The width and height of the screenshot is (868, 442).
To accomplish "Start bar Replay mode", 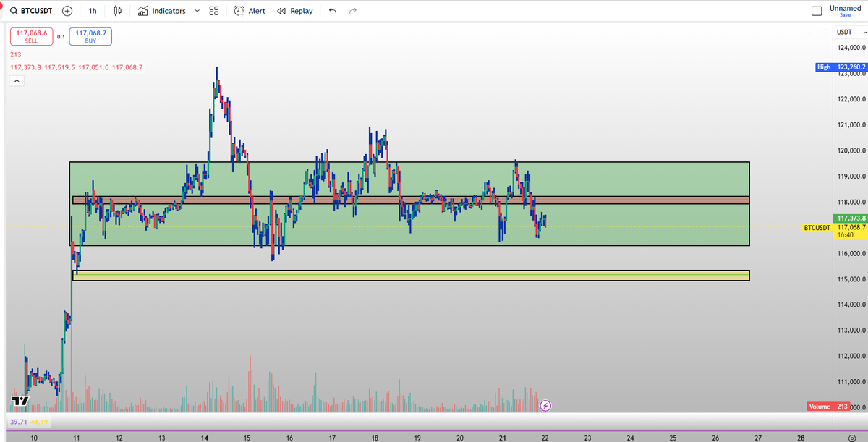I will 295,11.
